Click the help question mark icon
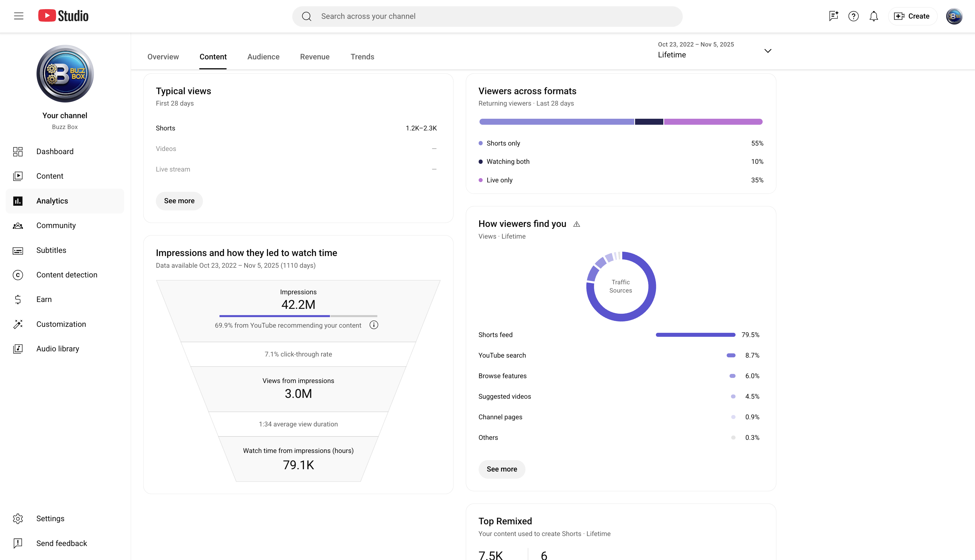Viewport: 975px width, 560px height. 853,16
